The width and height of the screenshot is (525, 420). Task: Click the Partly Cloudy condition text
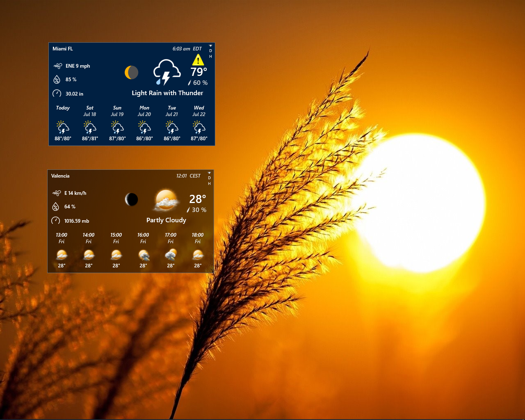click(x=166, y=220)
